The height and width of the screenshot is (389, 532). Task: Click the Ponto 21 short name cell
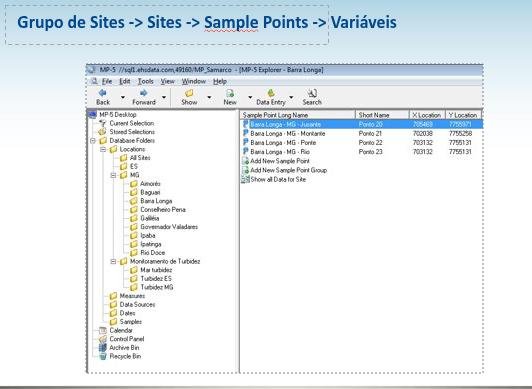(370, 134)
